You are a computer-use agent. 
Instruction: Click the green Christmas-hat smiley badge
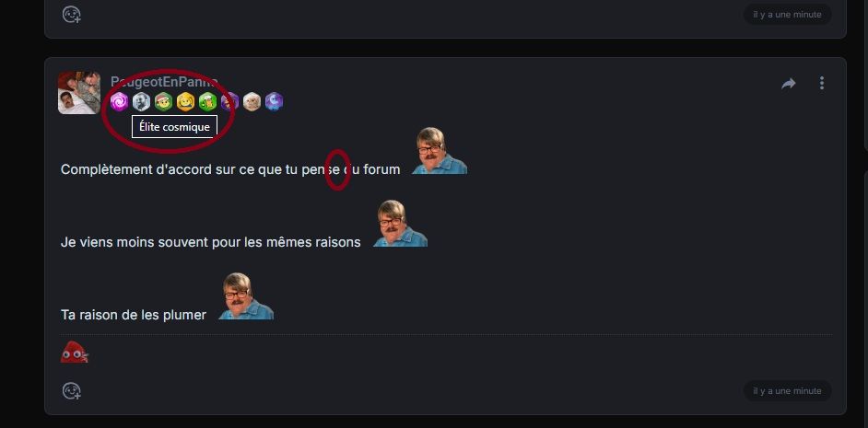click(x=163, y=102)
